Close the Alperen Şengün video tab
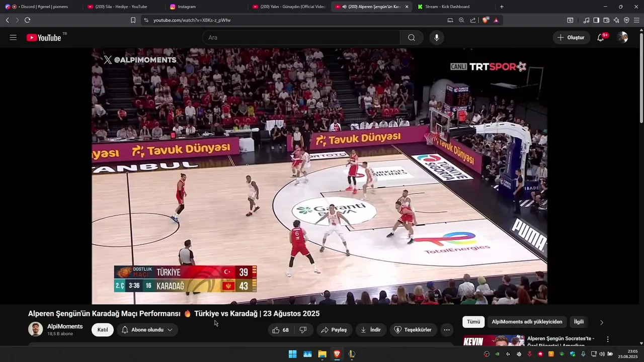The width and height of the screenshot is (644, 362). pyautogui.click(x=407, y=7)
